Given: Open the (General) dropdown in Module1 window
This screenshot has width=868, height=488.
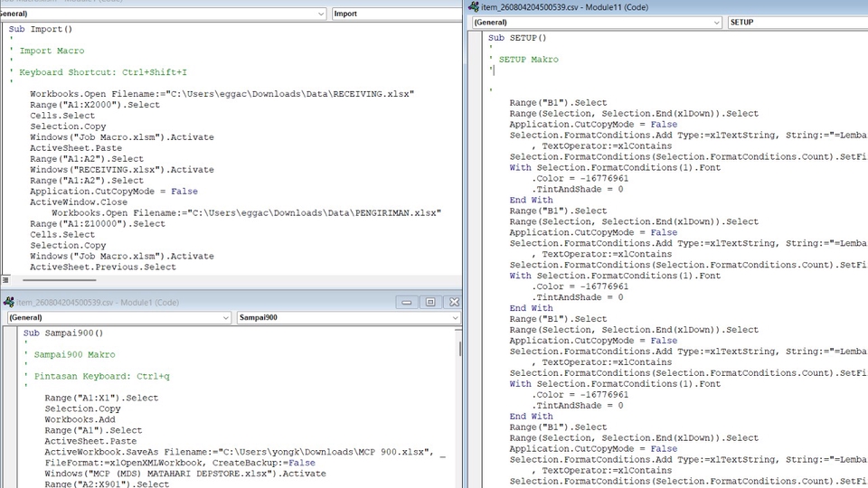Looking at the screenshot, I should tap(118, 317).
